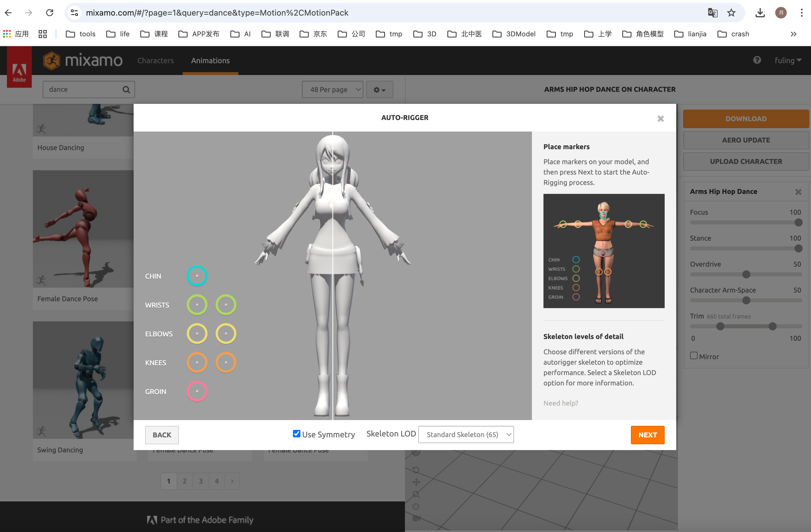Pick the first green WRISTS marker
This screenshot has height=532, width=811.
click(x=197, y=305)
